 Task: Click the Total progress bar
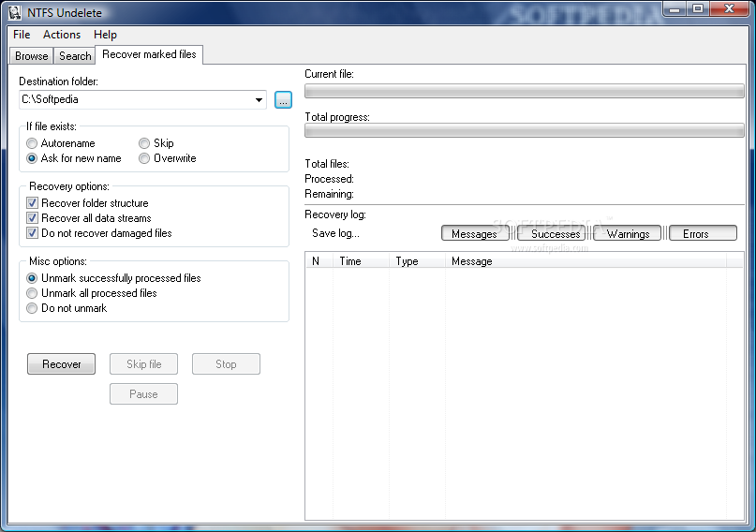[x=524, y=130]
